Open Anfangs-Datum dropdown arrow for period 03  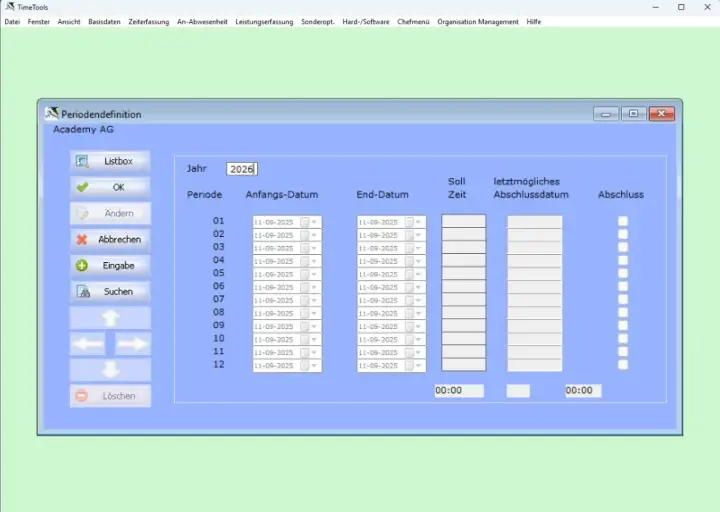tap(315, 248)
